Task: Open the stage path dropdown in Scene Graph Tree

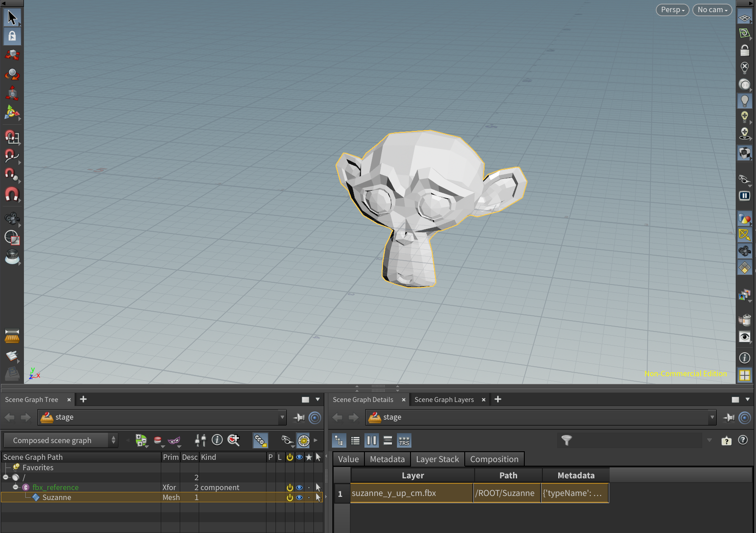Action: point(282,417)
